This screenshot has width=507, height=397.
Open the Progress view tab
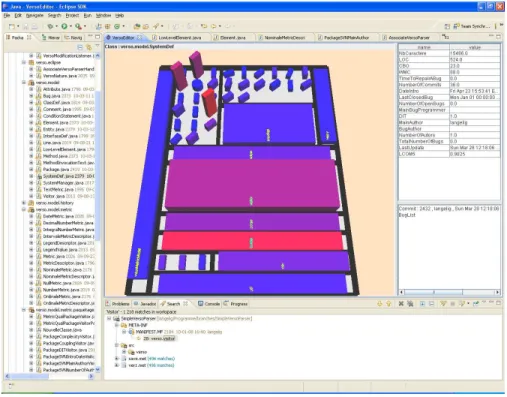236,304
